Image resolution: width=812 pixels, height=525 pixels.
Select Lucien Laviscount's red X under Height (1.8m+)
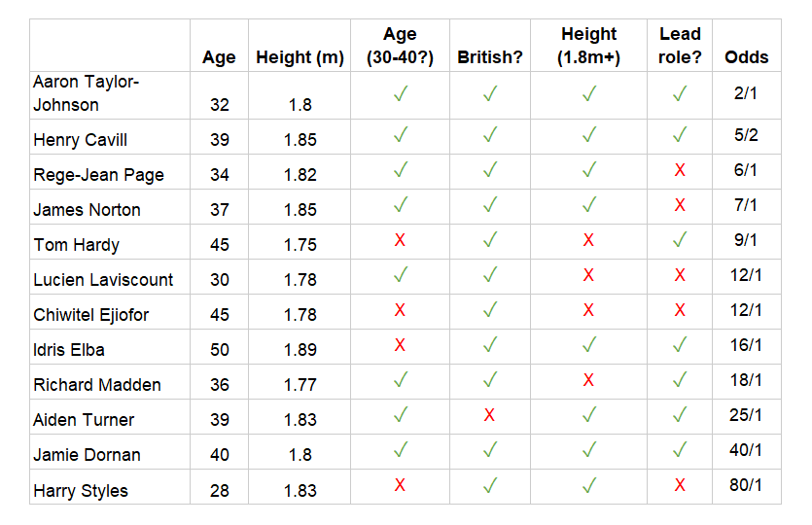(588, 275)
